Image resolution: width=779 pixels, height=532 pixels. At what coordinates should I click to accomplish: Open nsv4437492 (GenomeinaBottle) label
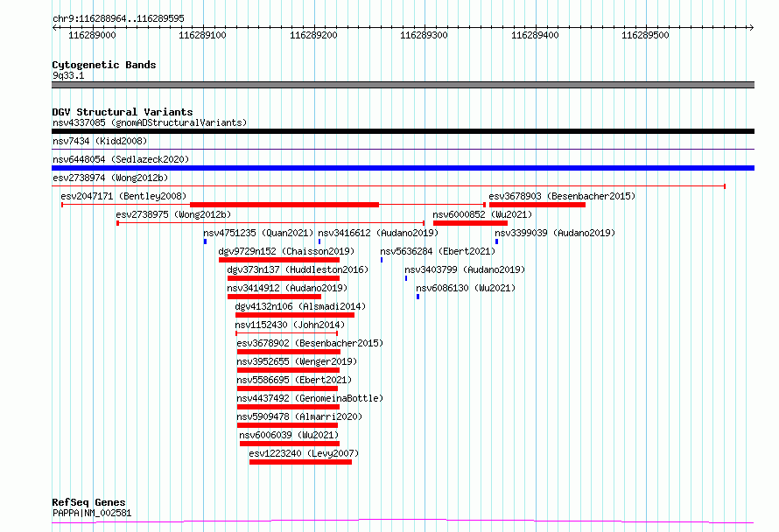click(310, 398)
